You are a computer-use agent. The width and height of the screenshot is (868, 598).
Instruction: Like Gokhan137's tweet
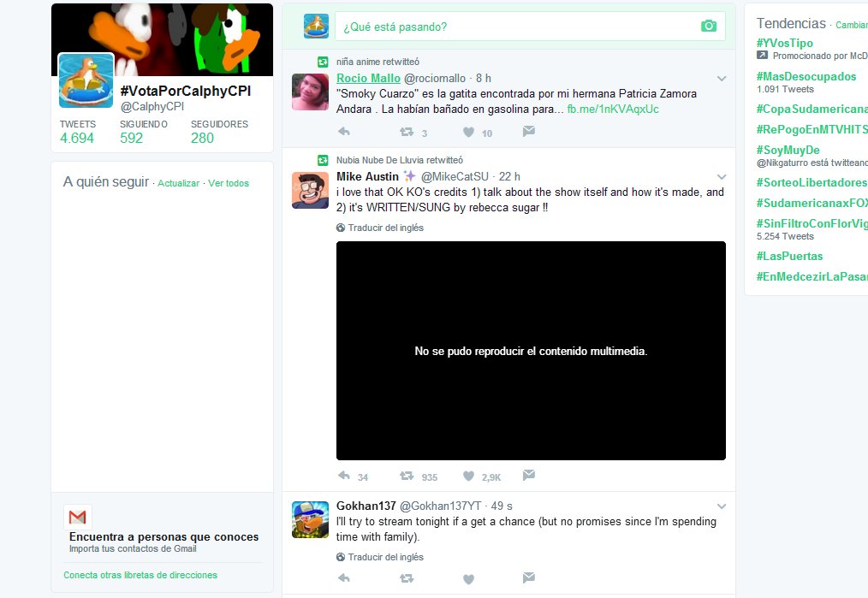tap(467, 578)
